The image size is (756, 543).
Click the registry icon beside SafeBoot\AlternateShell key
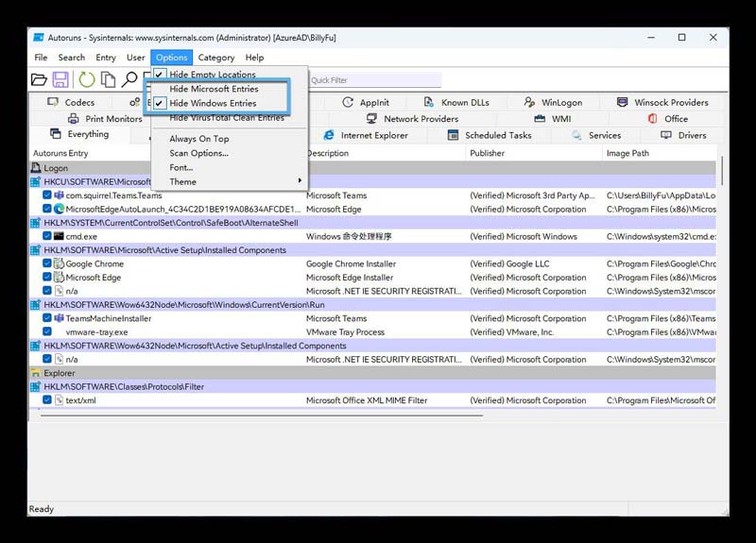coord(36,223)
